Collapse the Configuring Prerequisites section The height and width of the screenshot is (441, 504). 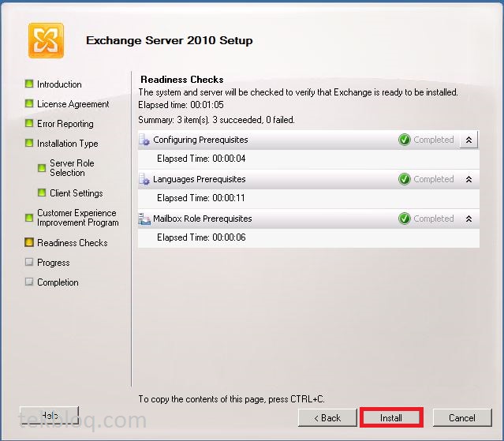pos(469,140)
